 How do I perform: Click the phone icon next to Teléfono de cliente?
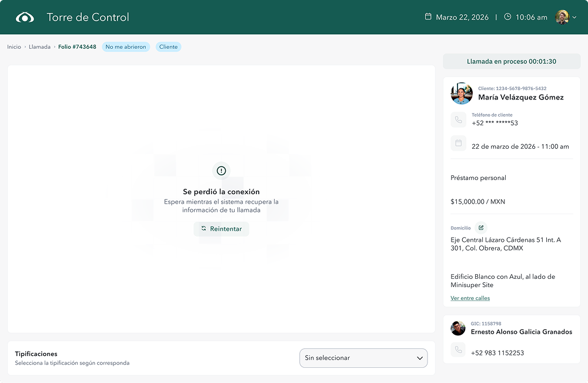click(458, 119)
